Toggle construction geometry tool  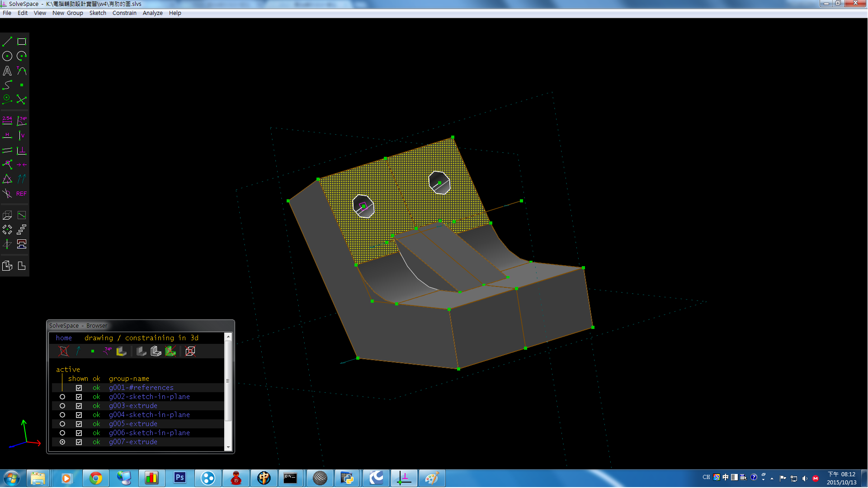click(x=7, y=99)
